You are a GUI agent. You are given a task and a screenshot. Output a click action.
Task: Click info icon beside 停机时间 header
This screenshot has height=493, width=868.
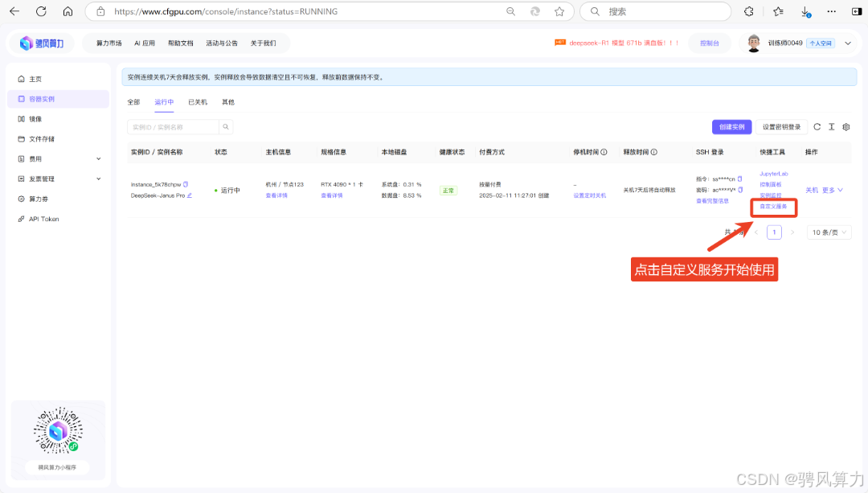coord(604,152)
